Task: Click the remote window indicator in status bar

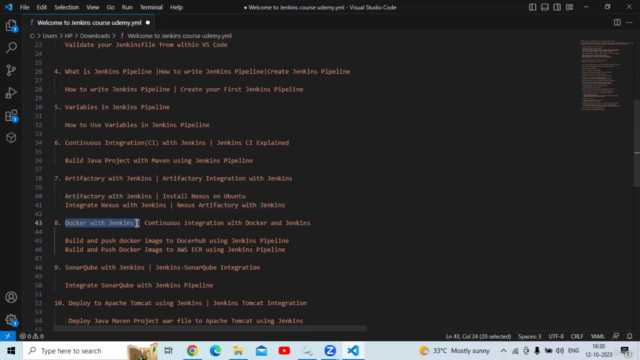Action: click(8, 336)
